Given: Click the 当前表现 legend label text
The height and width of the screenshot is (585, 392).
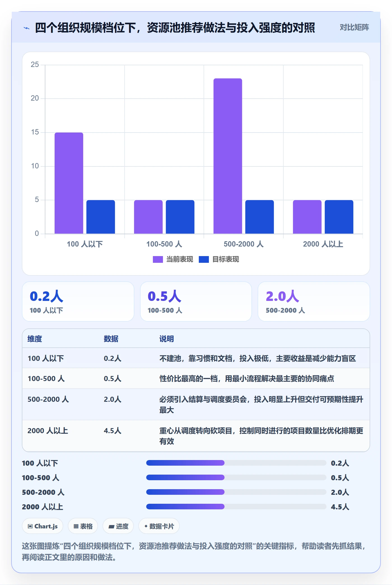Looking at the screenshot, I should click(x=180, y=259).
